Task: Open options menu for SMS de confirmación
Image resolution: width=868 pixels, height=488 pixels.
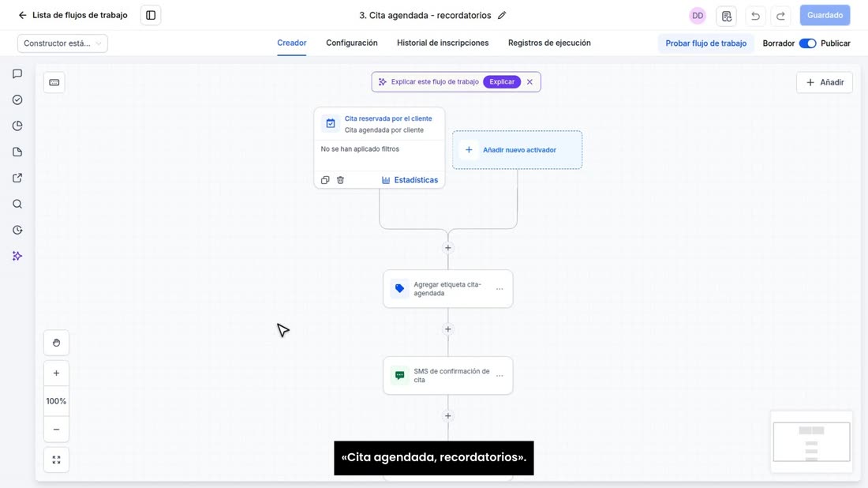Action: click(x=499, y=376)
